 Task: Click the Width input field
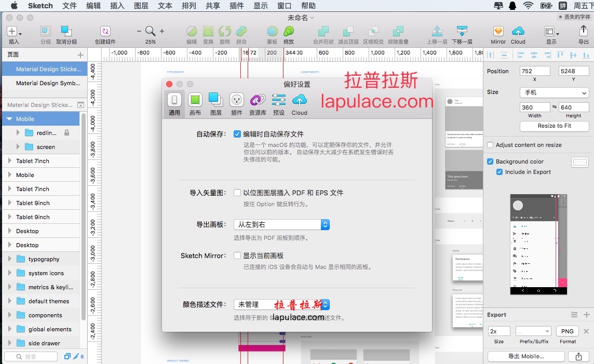534,107
